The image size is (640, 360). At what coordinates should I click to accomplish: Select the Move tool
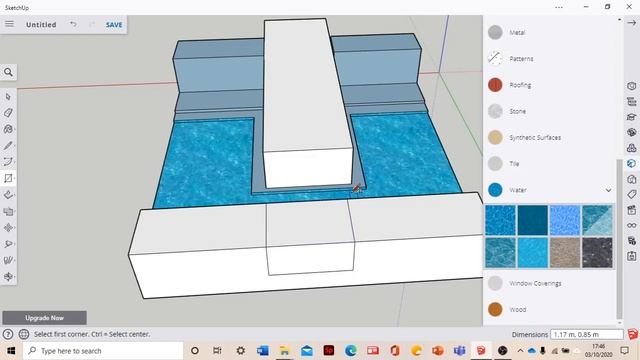click(x=8, y=227)
